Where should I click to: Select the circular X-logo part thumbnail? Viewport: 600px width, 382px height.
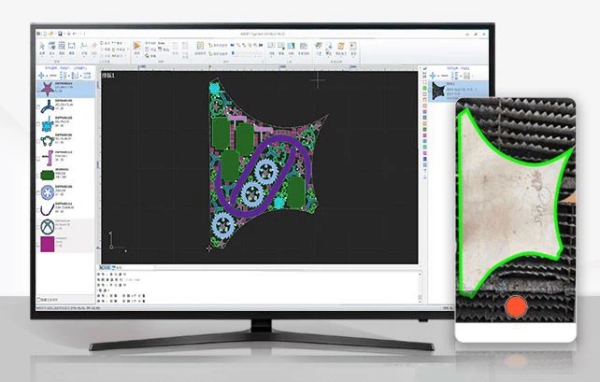pos(47,227)
